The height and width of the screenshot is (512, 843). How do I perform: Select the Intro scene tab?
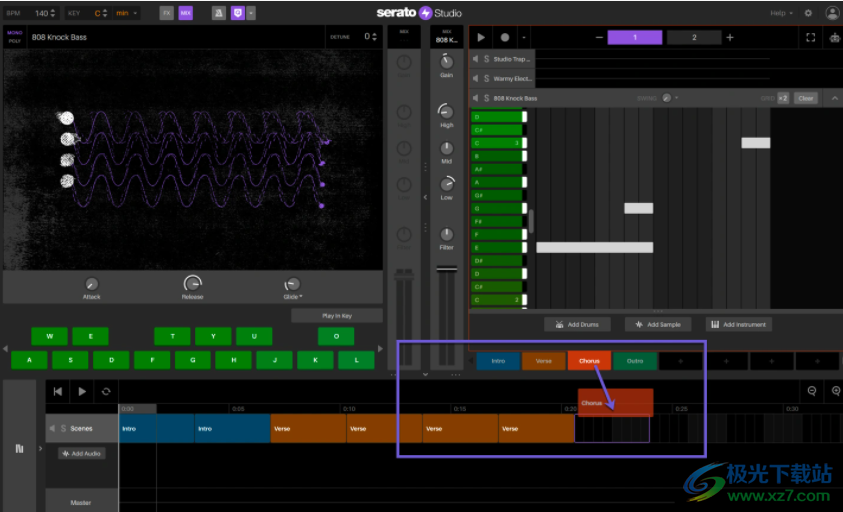[498, 361]
